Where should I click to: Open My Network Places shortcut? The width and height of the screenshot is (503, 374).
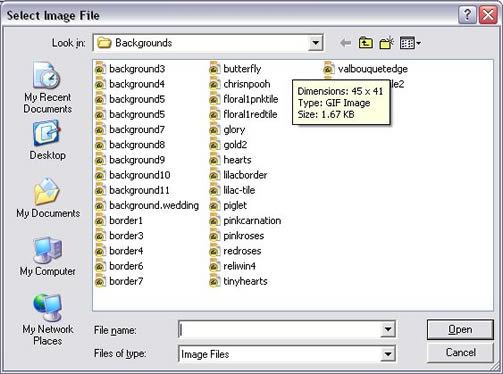(47, 319)
